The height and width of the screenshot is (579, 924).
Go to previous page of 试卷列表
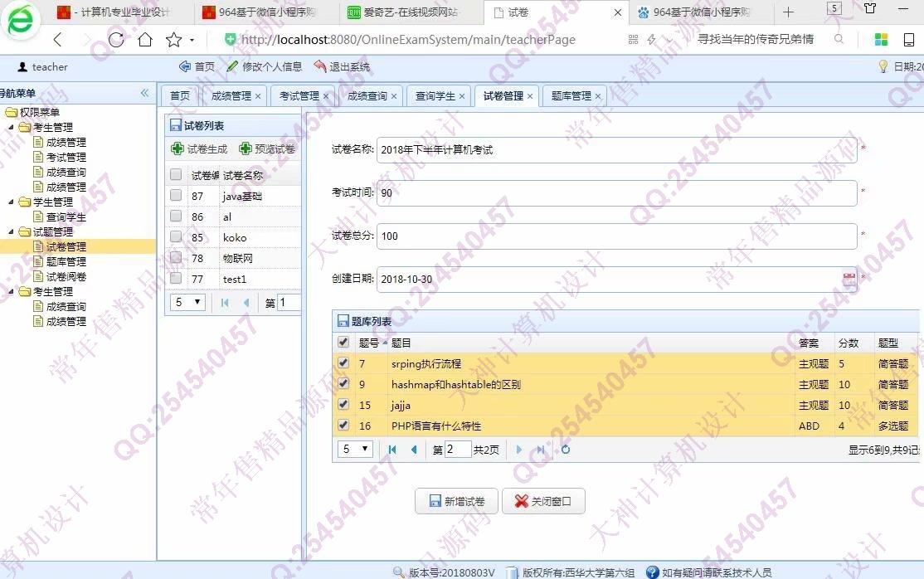[x=246, y=303]
